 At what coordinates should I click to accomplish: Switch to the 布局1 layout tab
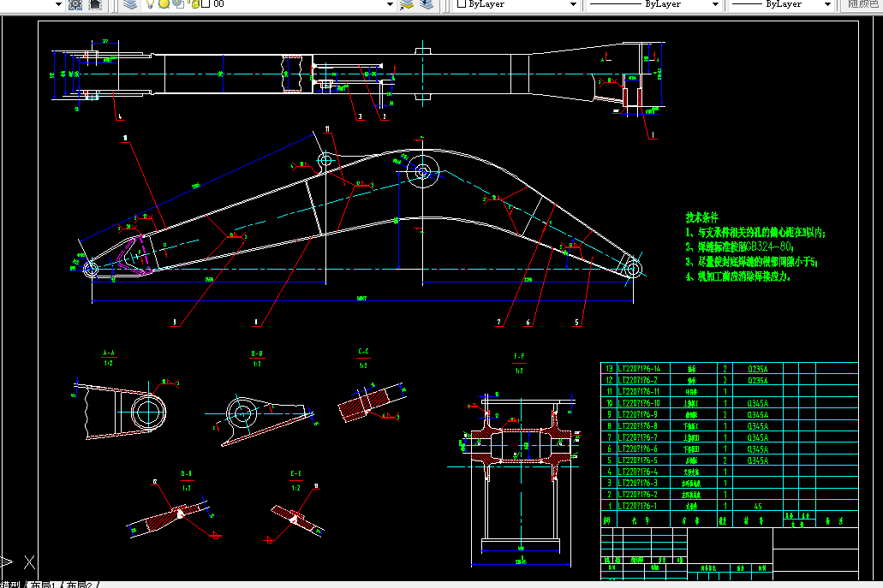point(43,585)
